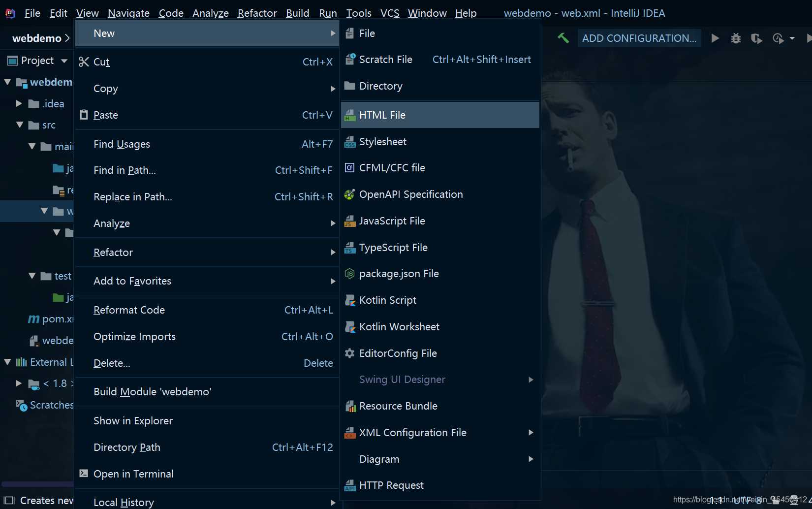Collapse the webdemo project root node

coord(7,82)
